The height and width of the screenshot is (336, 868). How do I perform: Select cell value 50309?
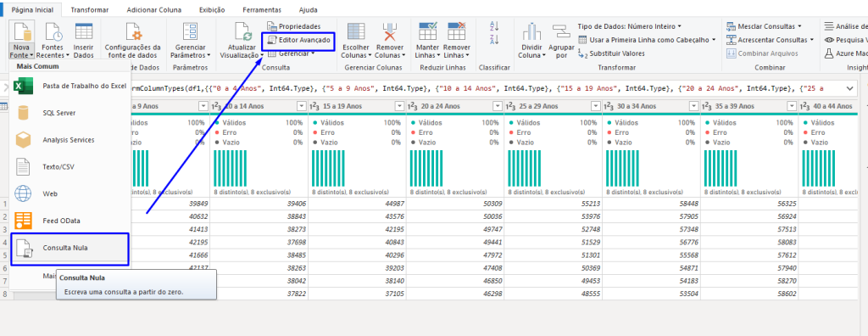point(492,204)
